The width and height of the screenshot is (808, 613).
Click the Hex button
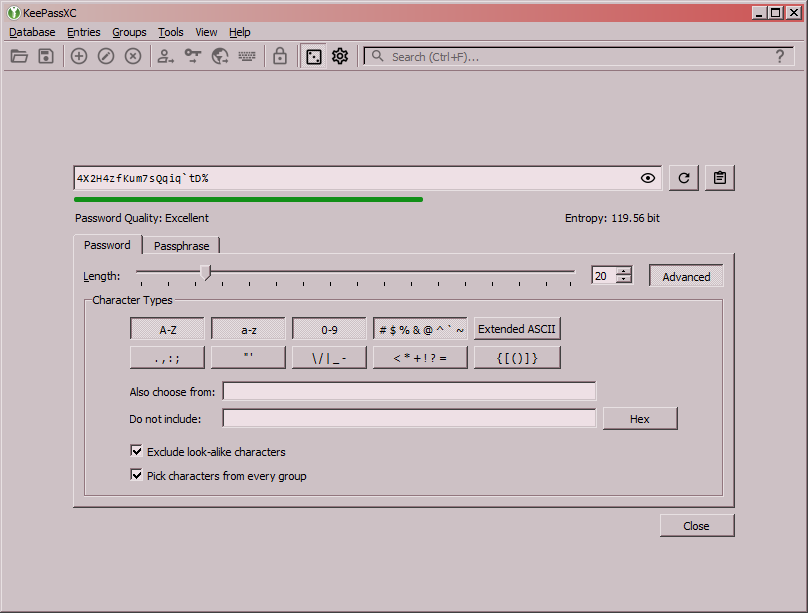tap(639, 418)
